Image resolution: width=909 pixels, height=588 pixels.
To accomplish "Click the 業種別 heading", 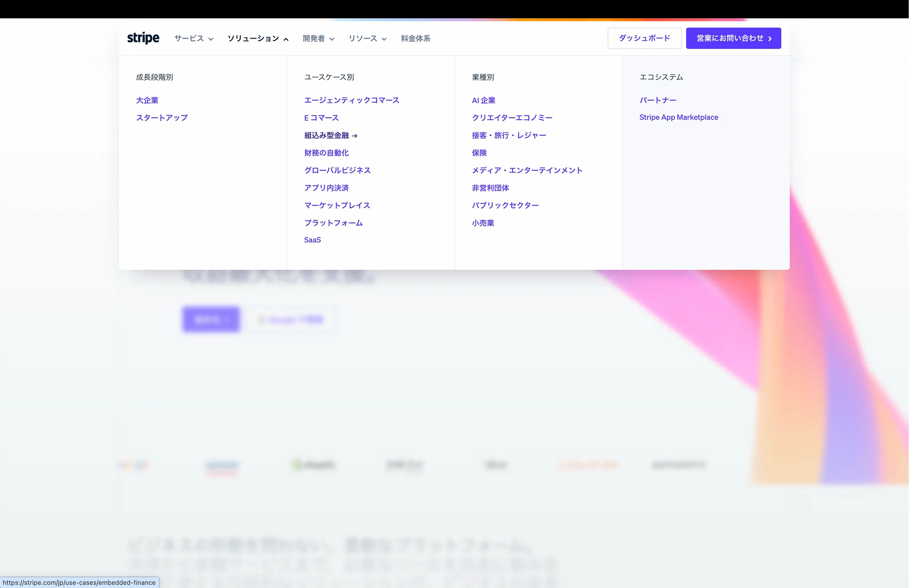I will (x=483, y=77).
